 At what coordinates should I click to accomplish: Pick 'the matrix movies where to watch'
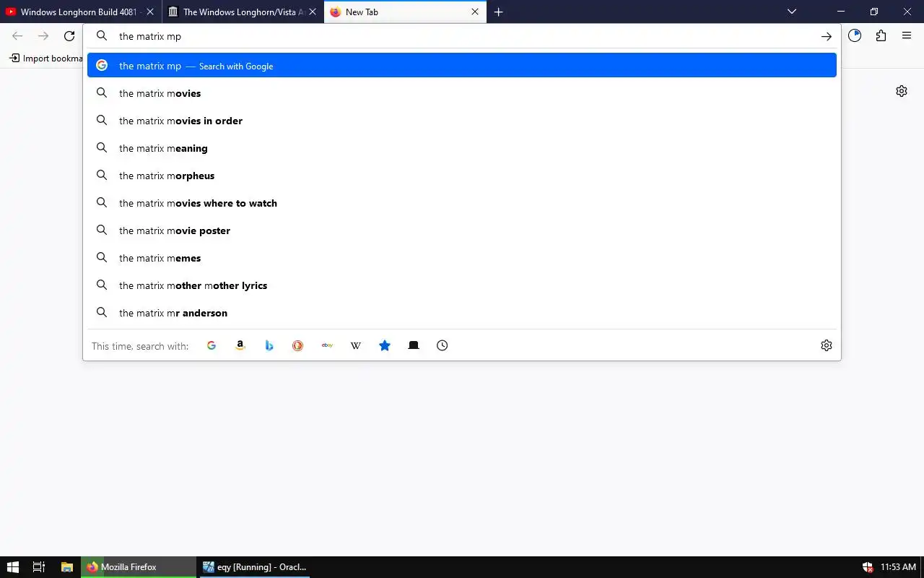[x=462, y=203]
